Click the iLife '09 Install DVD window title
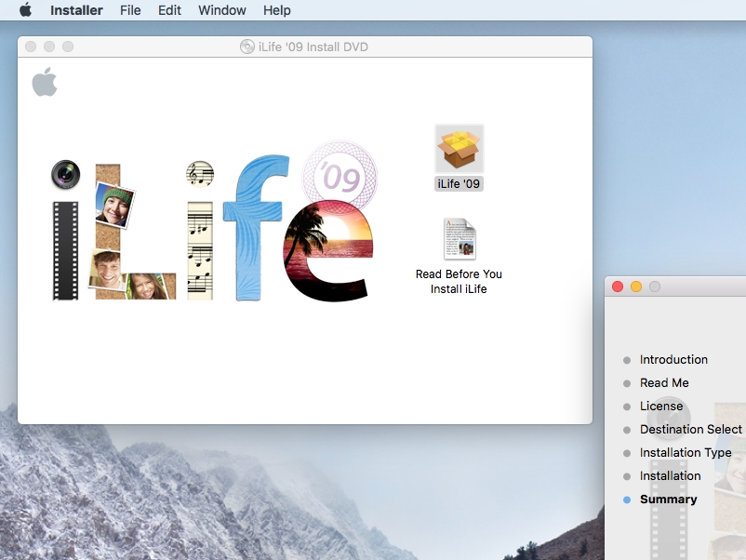 tap(313, 47)
